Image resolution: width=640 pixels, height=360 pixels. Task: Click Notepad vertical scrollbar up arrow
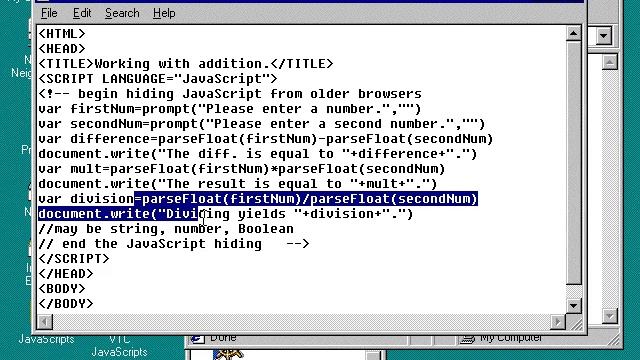pyautogui.click(x=573, y=33)
